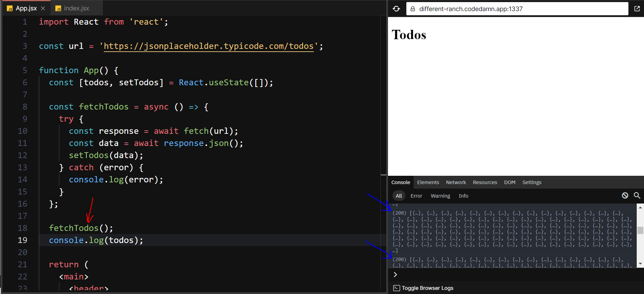The height and width of the screenshot is (294, 644).
Task: Click the console scrollbar down arrow
Action: coord(640,264)
